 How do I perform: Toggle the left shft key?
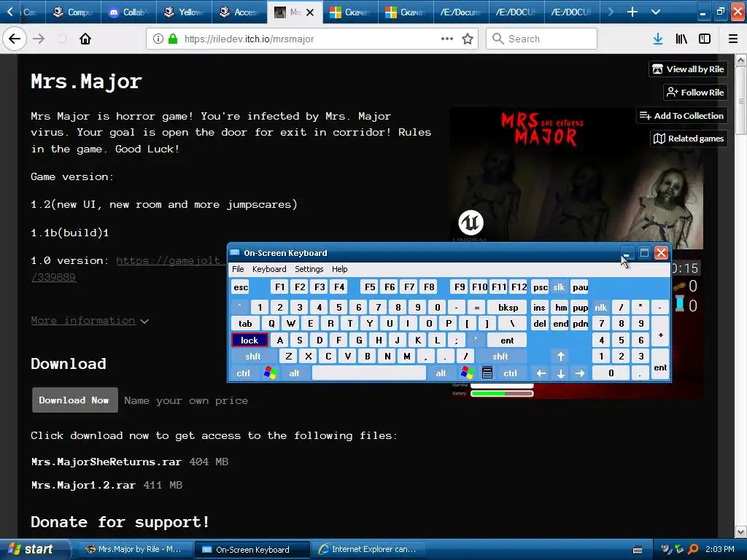pos(253,356)
